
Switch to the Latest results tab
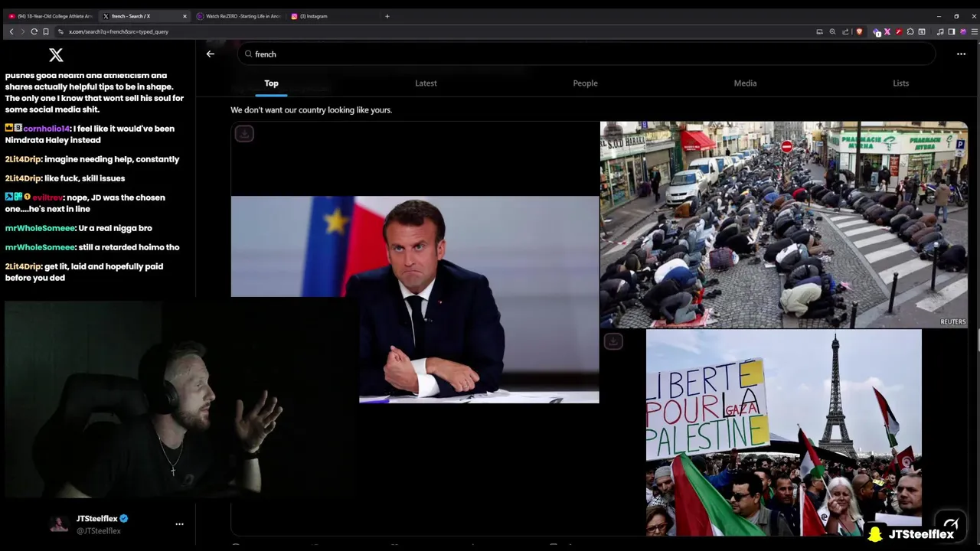pos(426,83)
